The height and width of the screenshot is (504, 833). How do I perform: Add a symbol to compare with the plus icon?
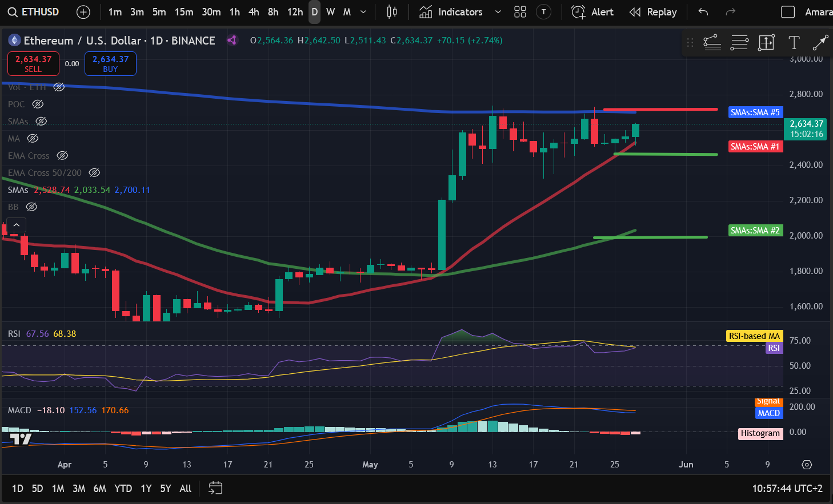[x=83, y=12]
